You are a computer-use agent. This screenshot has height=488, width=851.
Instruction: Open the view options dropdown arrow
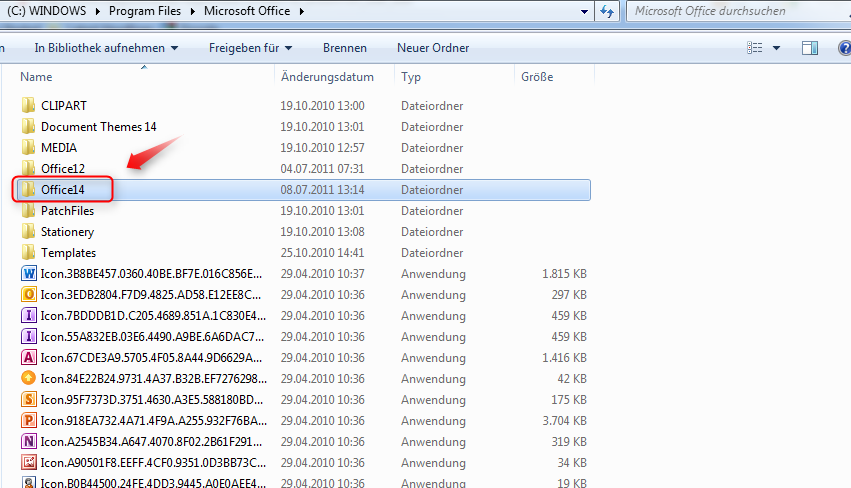coord(778,48)
